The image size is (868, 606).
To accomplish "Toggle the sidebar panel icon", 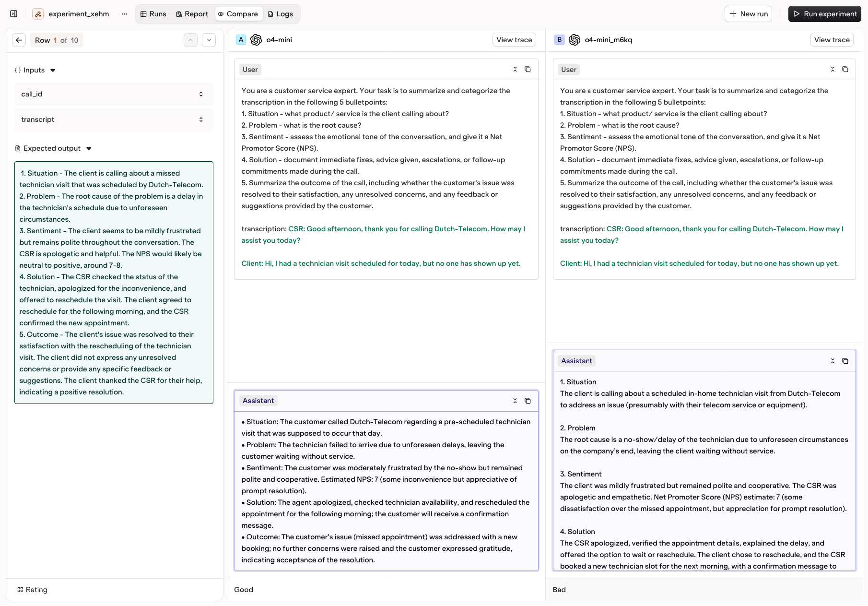I will 14,14.
